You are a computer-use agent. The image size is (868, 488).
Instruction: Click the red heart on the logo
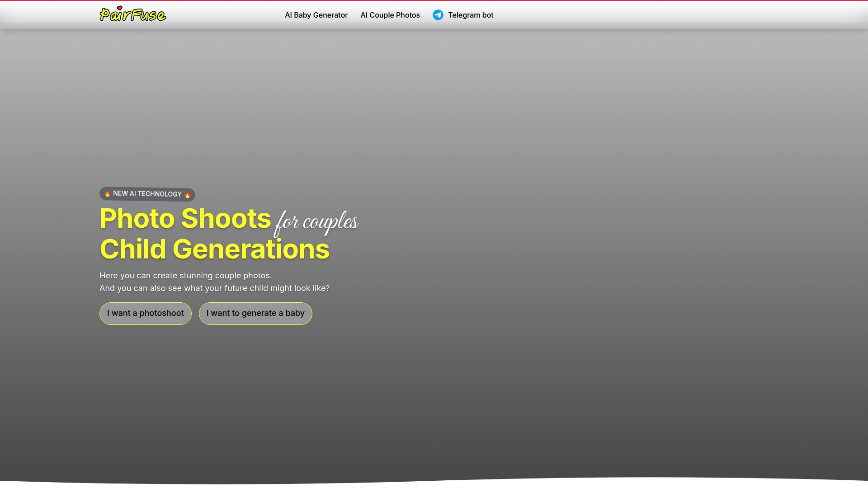(x=119, y=8)
